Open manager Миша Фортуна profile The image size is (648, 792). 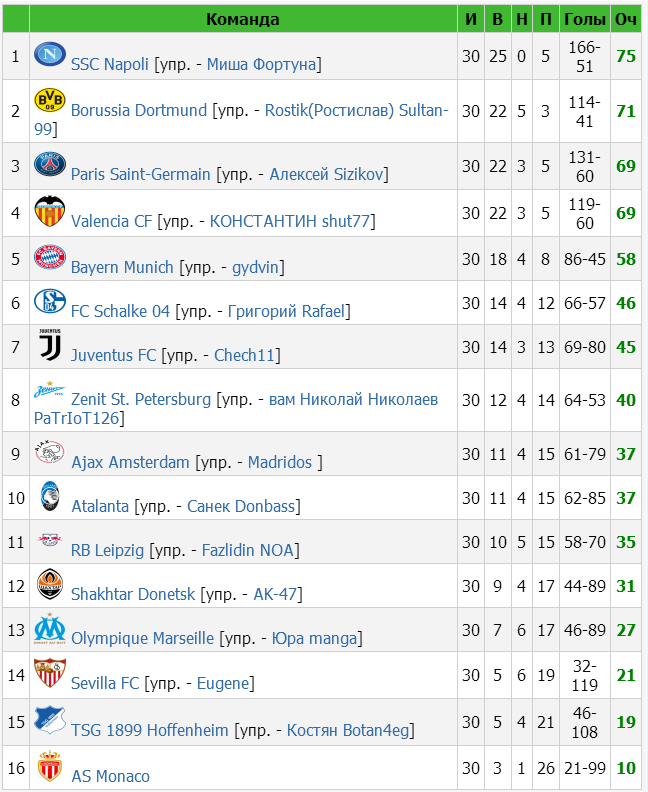[262, 64]
